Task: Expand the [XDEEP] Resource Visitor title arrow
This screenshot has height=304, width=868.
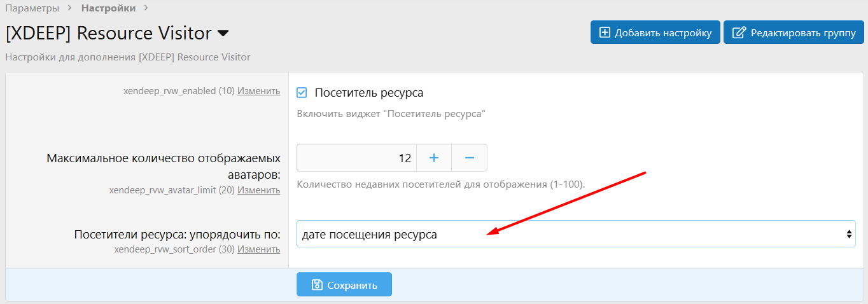Action: tap(223, 33)
